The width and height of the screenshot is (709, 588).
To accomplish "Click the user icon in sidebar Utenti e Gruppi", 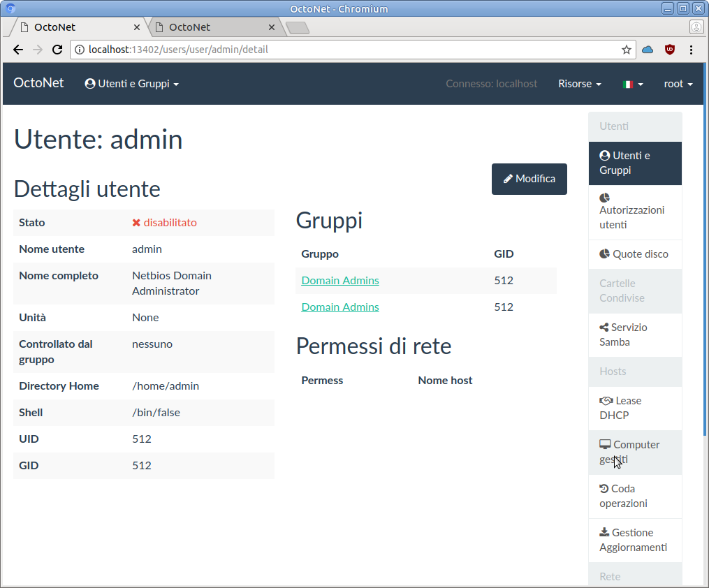I will [x=604, y=156].
